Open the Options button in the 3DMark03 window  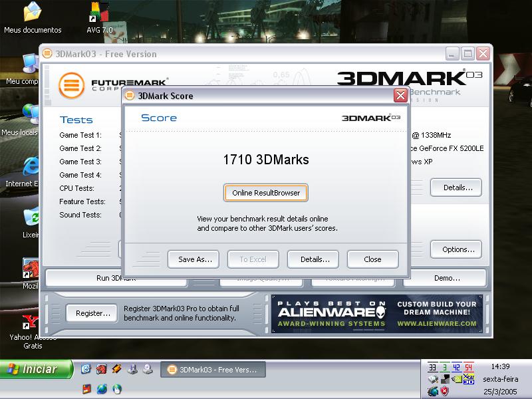(x=456, y=249)
